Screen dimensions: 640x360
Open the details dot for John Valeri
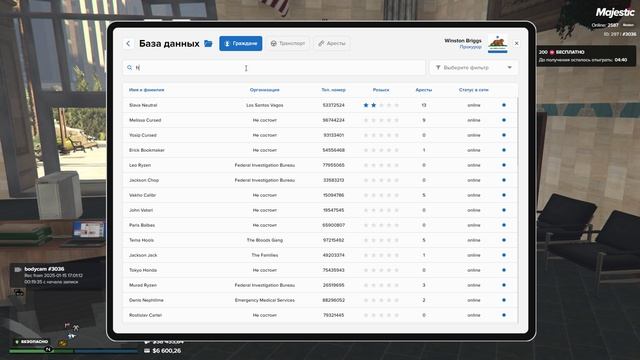pos(504,210)
